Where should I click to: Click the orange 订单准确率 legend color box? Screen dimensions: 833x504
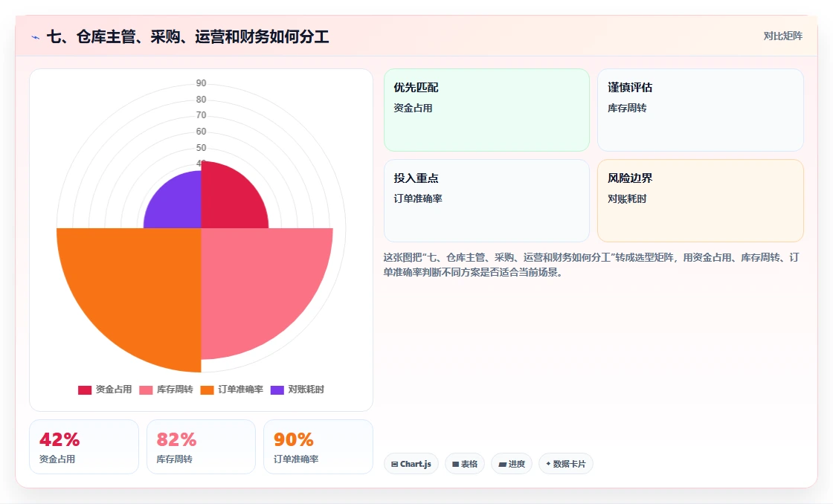tap(207, 390)
